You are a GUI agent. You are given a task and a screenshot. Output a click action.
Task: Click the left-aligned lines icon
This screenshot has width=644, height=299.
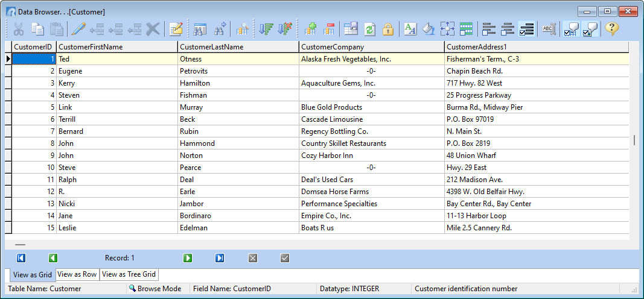tap(489, 29)
